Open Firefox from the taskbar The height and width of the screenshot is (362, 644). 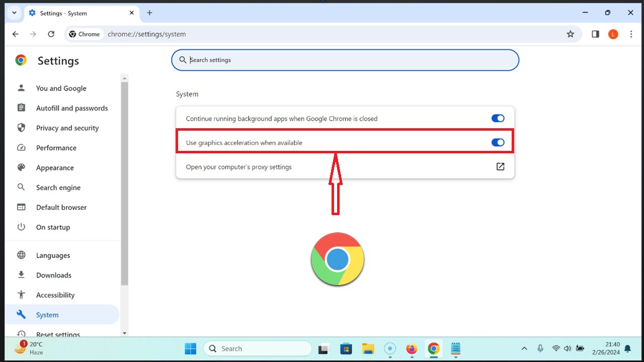(412, 348)
